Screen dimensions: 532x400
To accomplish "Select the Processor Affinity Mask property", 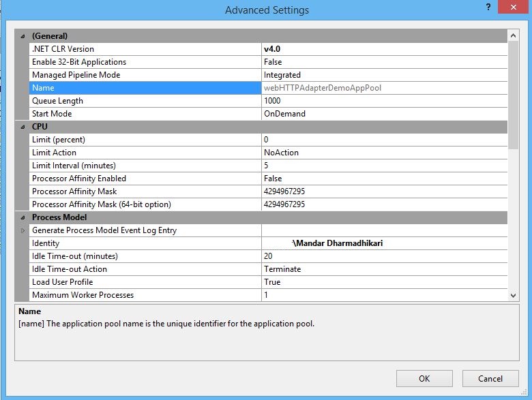I will 145,191.
